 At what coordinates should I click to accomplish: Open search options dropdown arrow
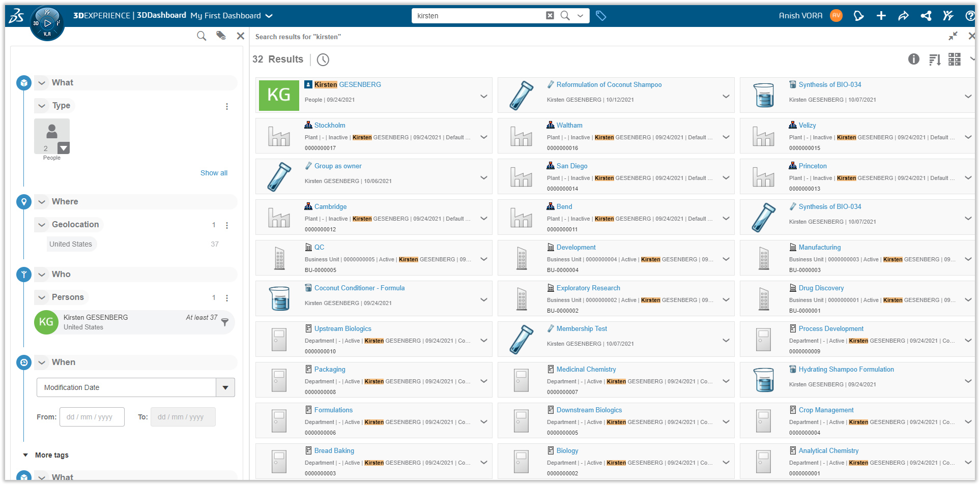(x=580, y=16)
